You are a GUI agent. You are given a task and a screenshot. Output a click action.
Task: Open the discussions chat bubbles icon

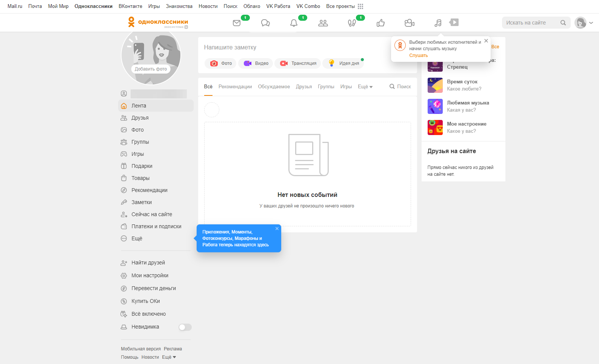pos(265,23)
